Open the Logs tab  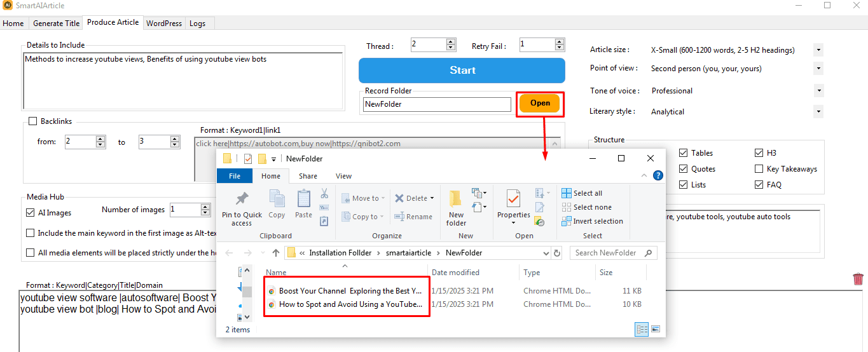tap(197, 23)
